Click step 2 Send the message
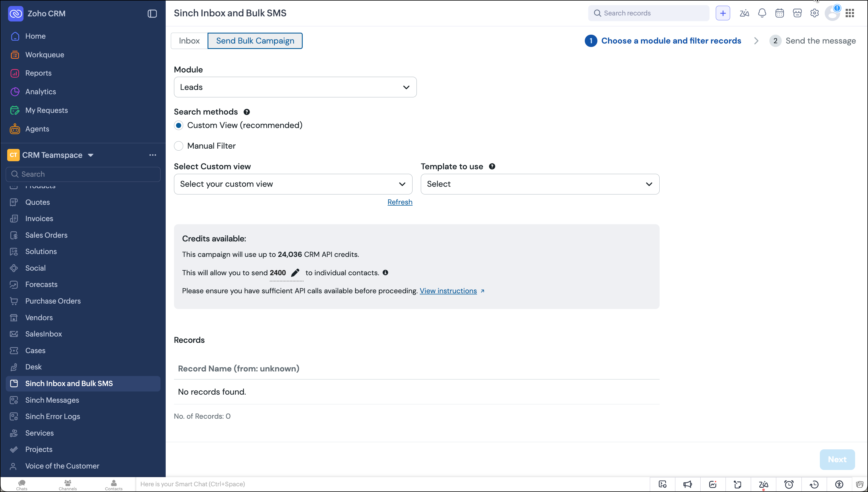 pyautogui.click(x=813, y=41)
